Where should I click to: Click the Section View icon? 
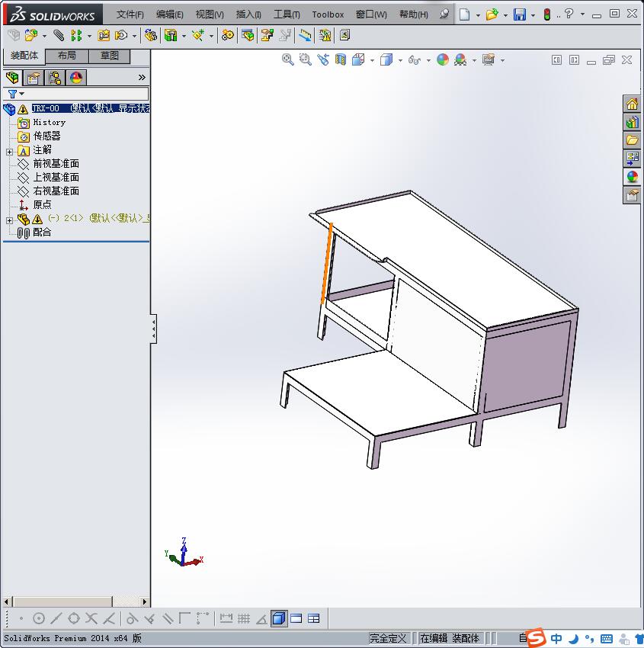(x=341, y=60)
